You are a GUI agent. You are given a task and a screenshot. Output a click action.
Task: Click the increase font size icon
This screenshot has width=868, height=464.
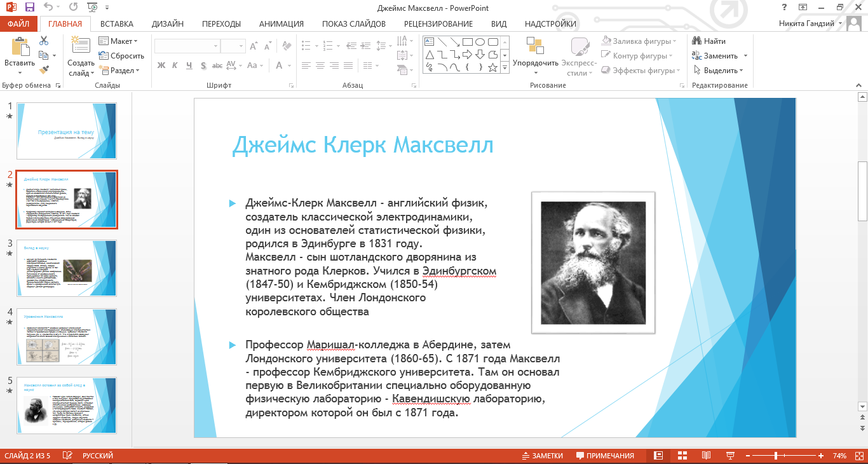coord(254,46)
